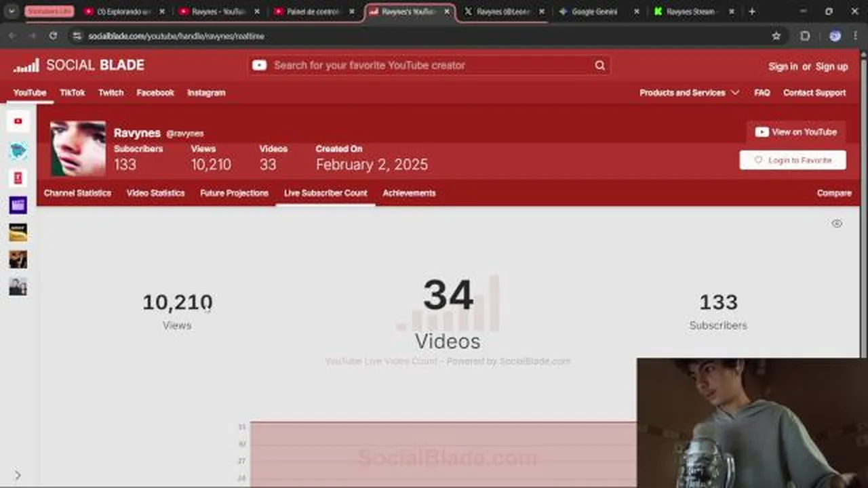Close the Google Gemini tab

click(x=636, y=12)
